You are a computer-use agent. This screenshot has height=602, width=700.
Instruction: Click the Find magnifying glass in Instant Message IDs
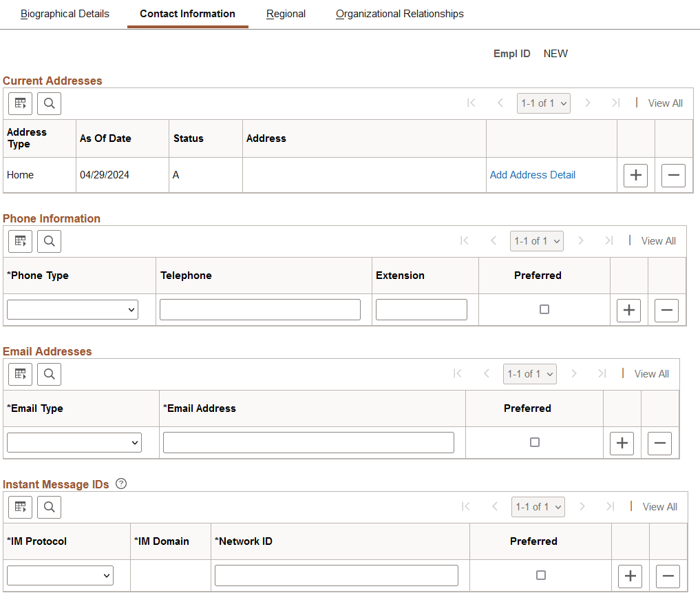48,507
